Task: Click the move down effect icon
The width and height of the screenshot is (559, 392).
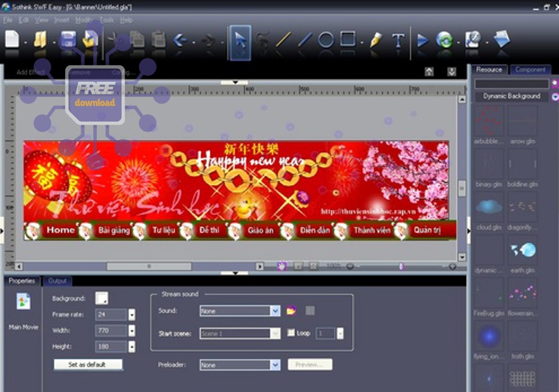Action: click(x=452, y=71)
